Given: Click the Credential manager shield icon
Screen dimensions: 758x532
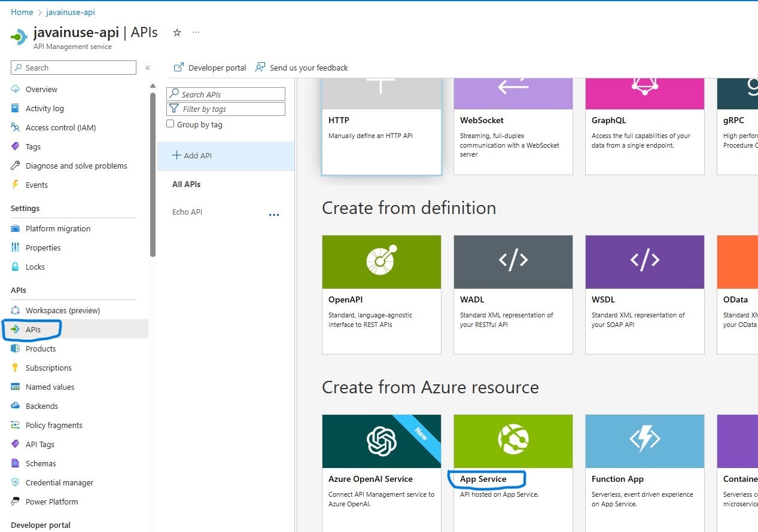Looking at the screenshot, I should point(16,482).
